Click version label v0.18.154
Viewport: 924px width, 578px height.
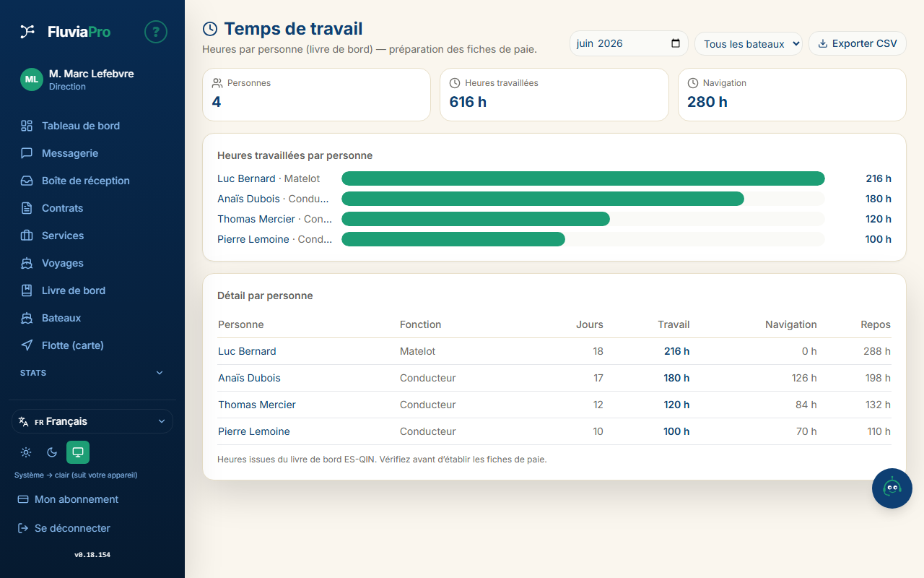click(92, 555)
